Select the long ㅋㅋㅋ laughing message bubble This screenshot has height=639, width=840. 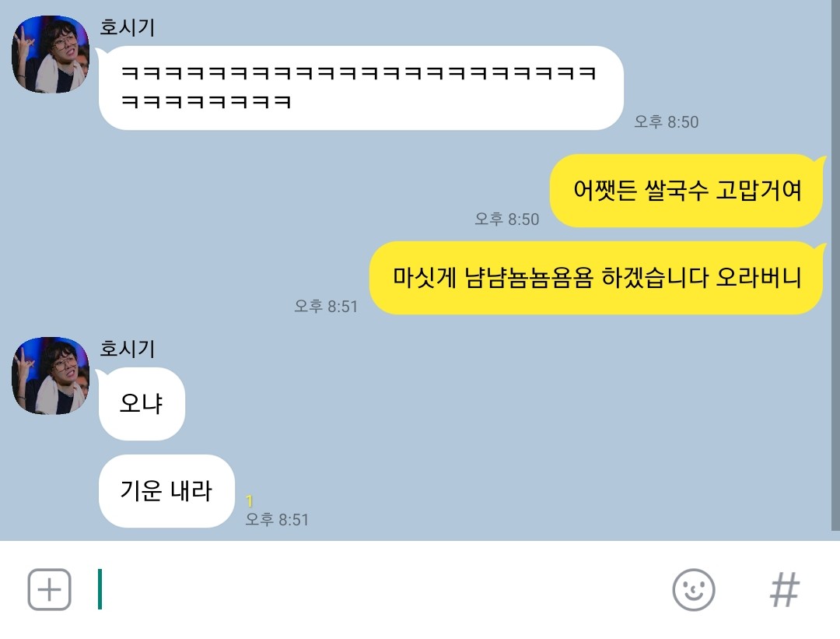click(361, 88)
